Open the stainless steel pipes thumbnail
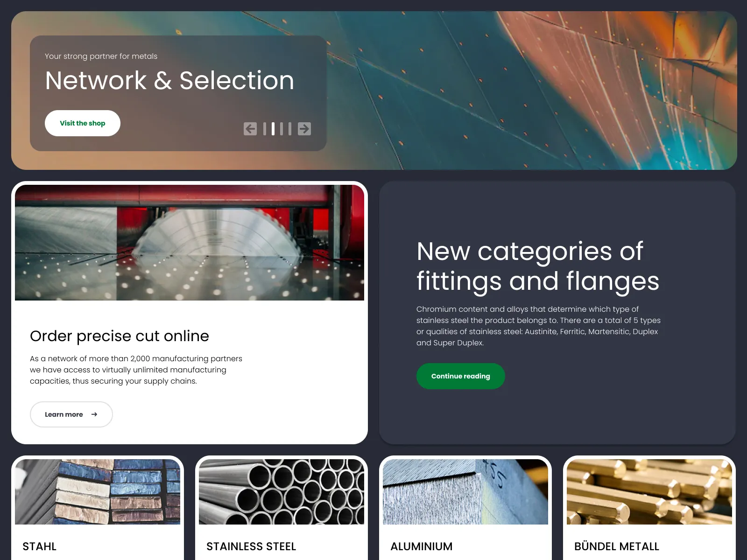This screenshot has height=560, width=747. 282,492
